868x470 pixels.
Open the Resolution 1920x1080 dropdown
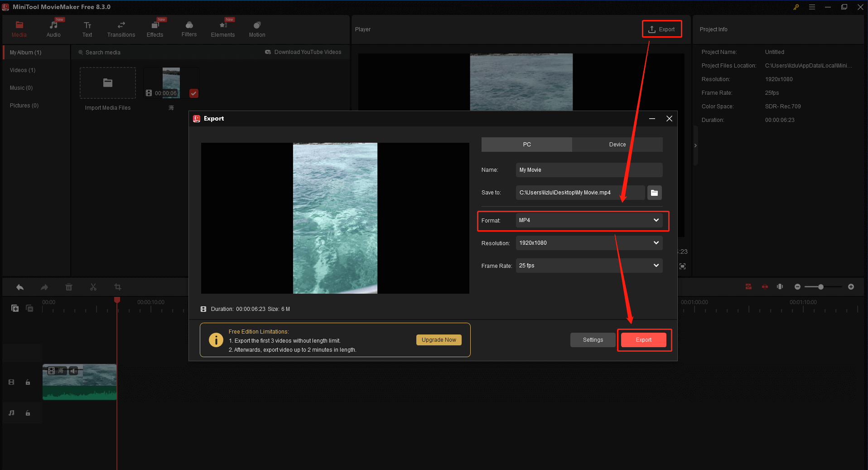pos(589,243)
